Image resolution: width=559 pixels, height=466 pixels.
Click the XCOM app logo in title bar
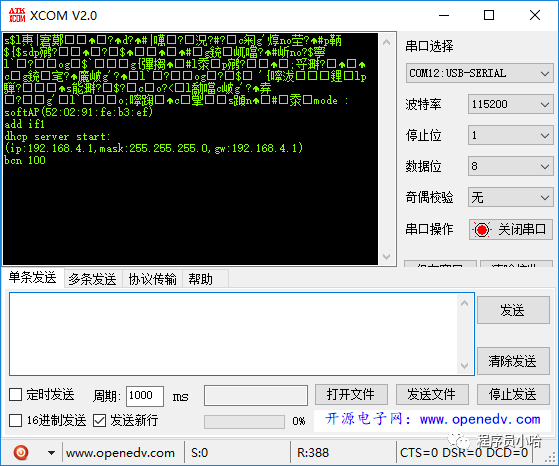(17, 15)
